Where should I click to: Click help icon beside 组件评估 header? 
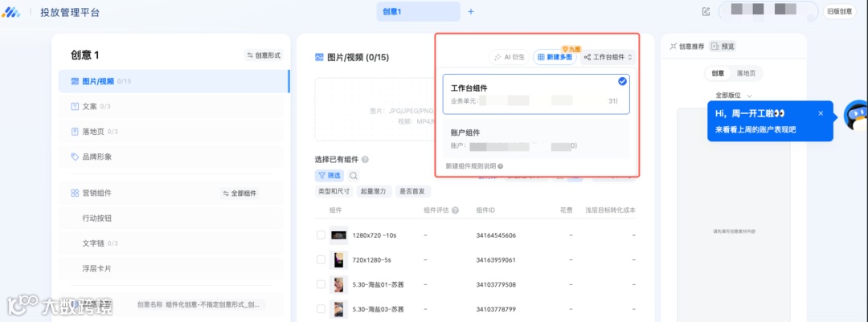[x=455, y=210]
